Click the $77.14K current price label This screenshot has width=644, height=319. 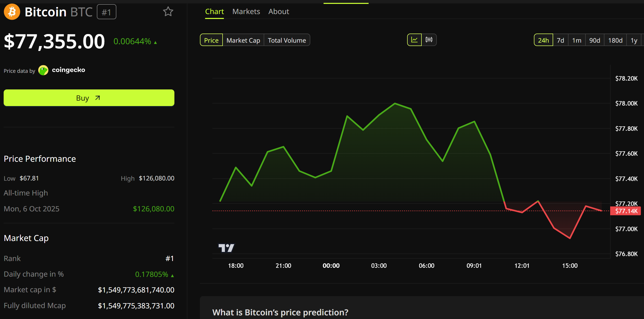pos(626,211)
